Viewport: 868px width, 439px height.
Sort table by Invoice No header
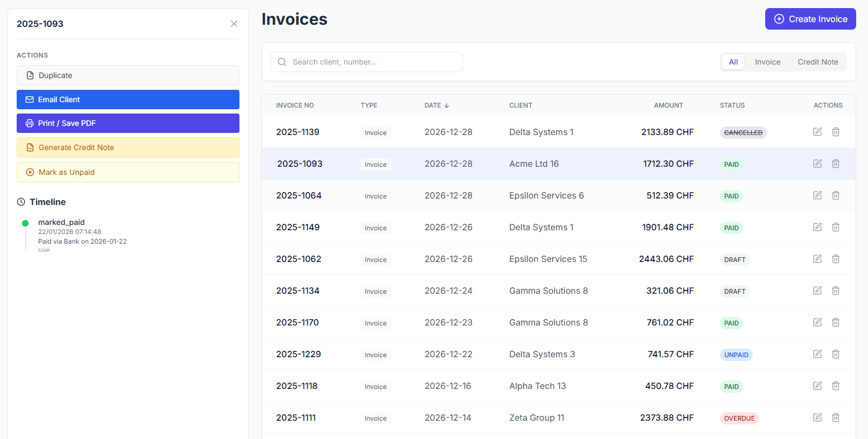(295, 105)
